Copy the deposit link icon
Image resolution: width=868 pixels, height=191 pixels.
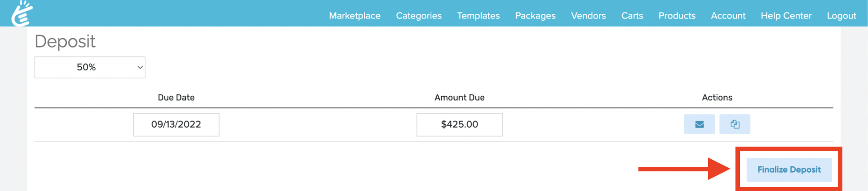click(x=735, y=124)
